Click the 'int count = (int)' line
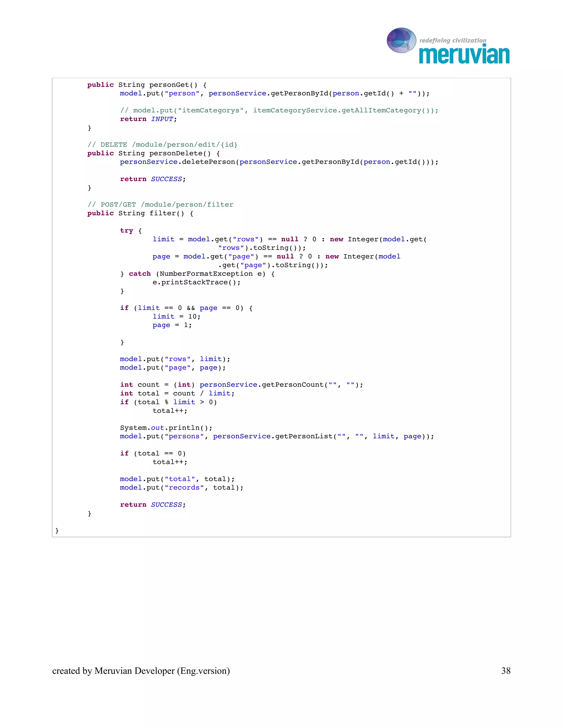This screenshot has width=563, height=728. (x=241, y=385)
